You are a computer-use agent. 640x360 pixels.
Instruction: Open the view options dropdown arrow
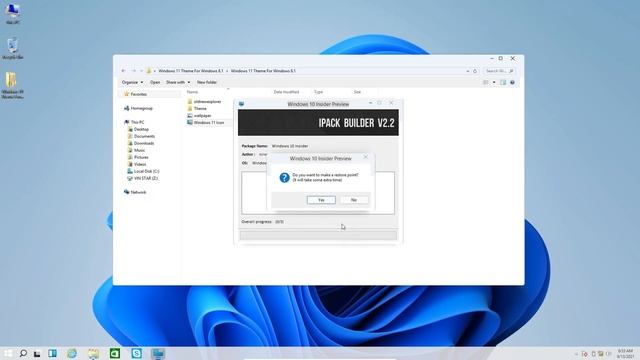pos(494,82)
